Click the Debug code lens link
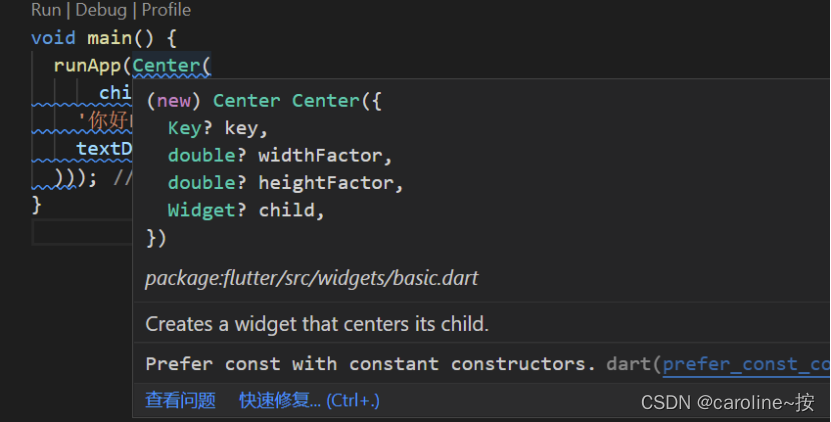Screen dimensions: 831x422 click(101, 10)
